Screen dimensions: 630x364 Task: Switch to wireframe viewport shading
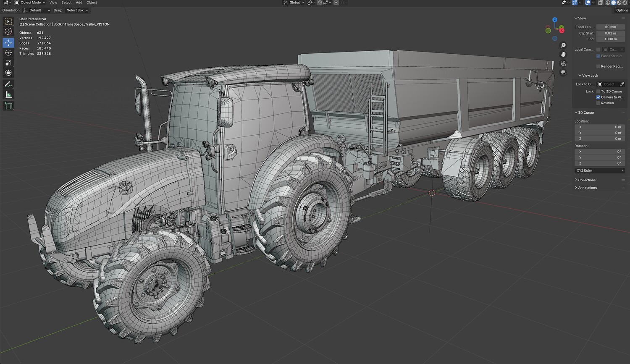(x=608, y=3)
